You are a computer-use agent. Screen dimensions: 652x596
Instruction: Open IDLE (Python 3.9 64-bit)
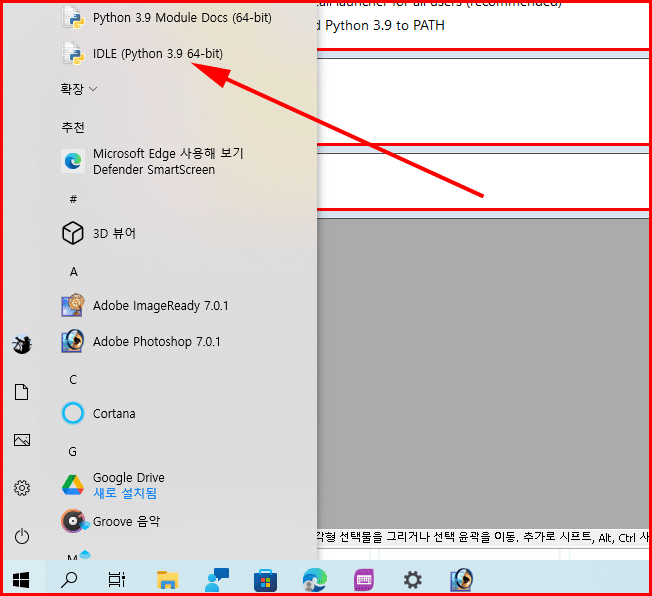[x=143, y=54]
